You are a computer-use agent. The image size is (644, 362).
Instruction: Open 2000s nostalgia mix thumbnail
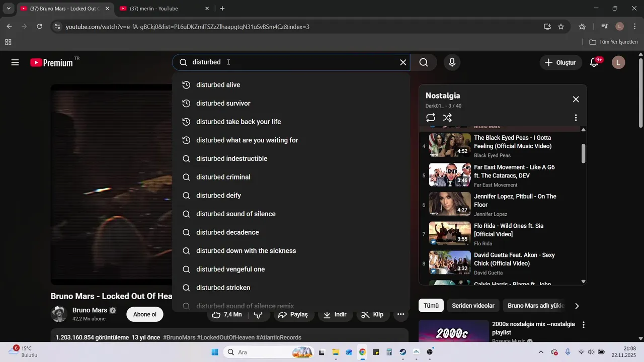click(454, 332)
